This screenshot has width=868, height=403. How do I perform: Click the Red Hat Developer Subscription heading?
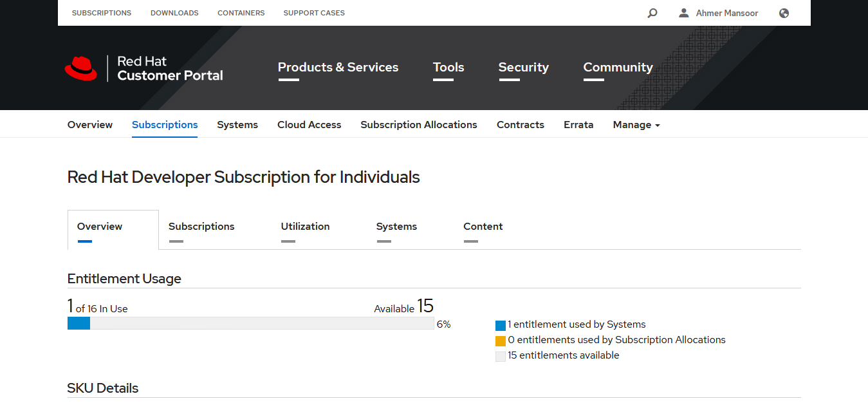coord(243,177)
